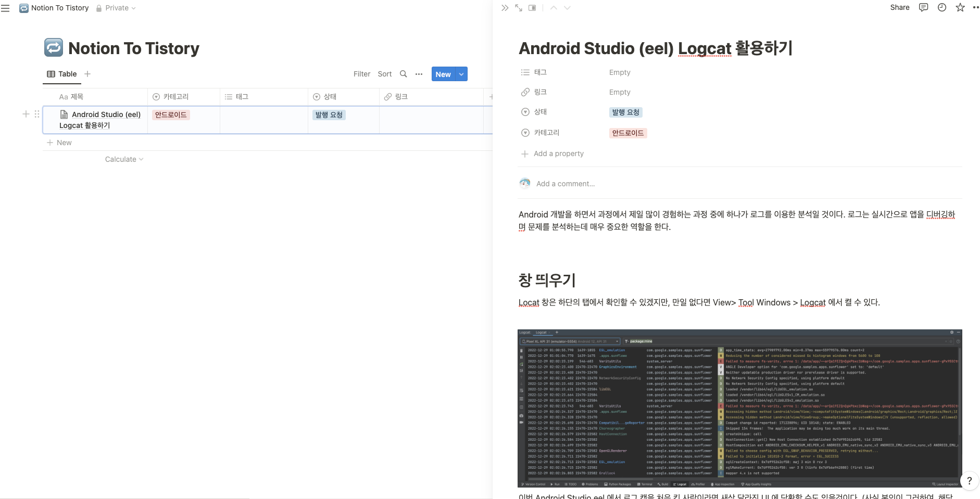
Task: Click the large Notion To Tistory page icon
Action: 54,47
